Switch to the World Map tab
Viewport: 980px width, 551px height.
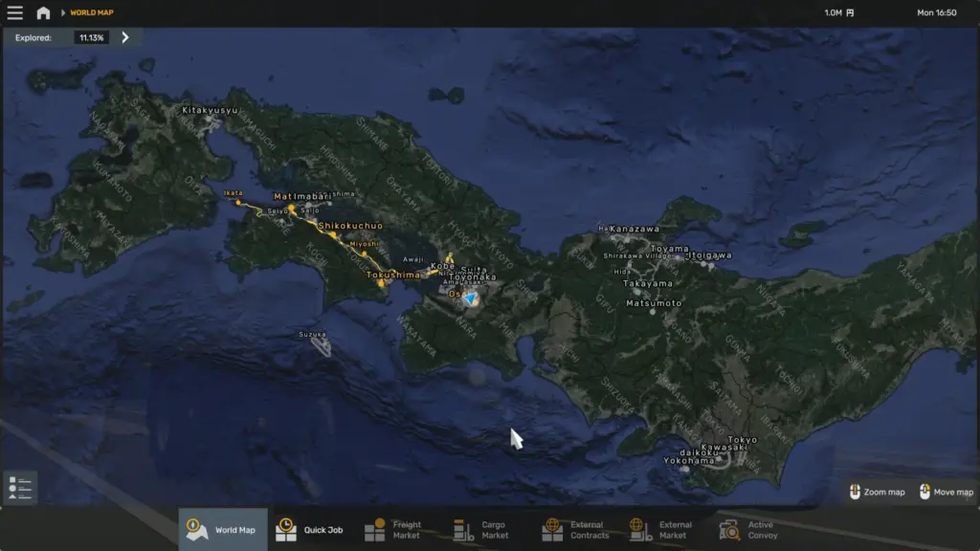223,530
